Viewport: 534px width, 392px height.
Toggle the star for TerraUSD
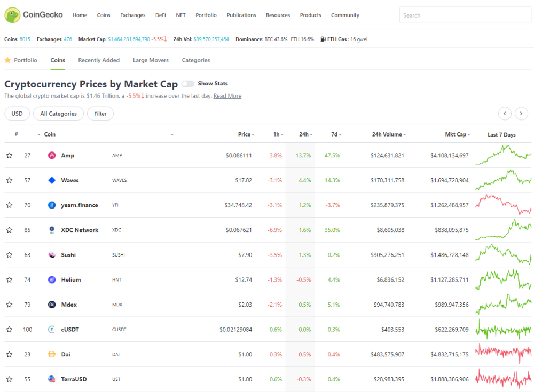[10, 379]
